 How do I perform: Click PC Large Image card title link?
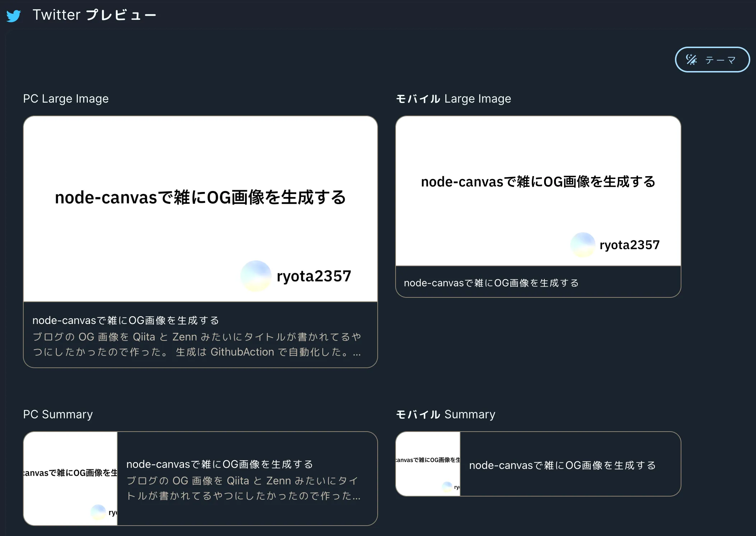tap(126, 320)
